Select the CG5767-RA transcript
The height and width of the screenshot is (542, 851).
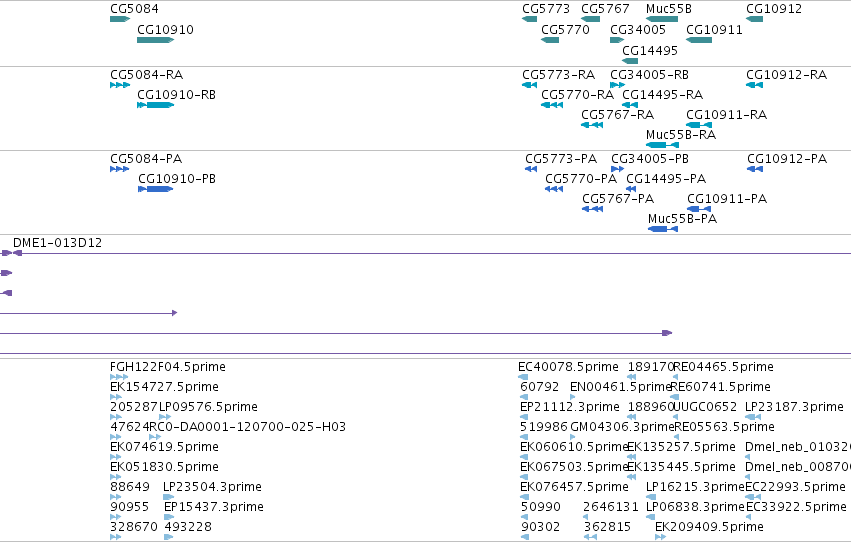click(592, 125)
